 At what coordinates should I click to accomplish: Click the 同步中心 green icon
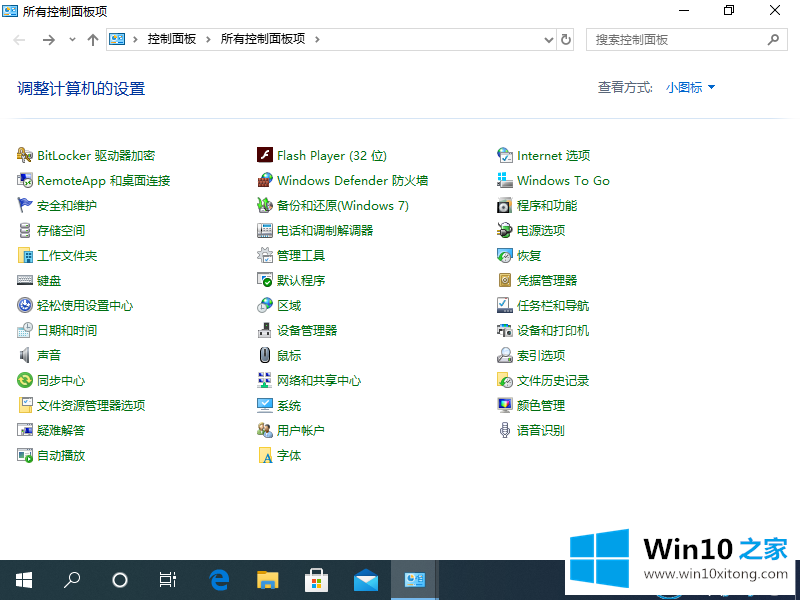25,380
